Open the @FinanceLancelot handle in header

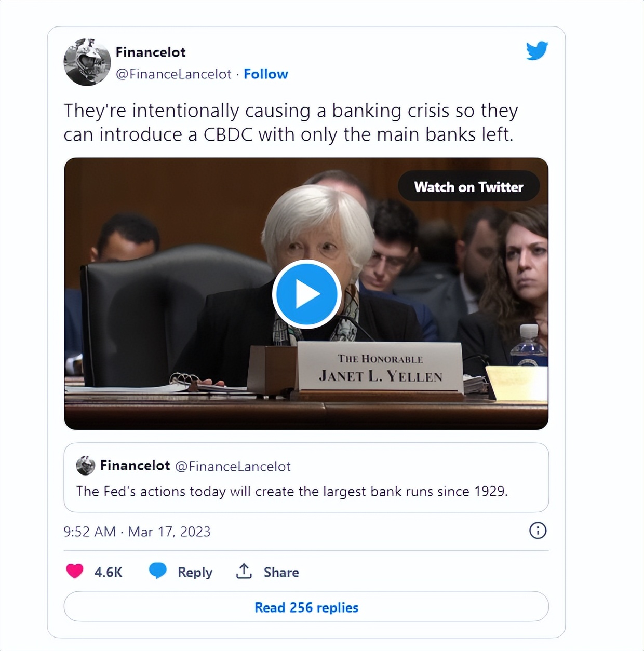(x=173, y=74)
